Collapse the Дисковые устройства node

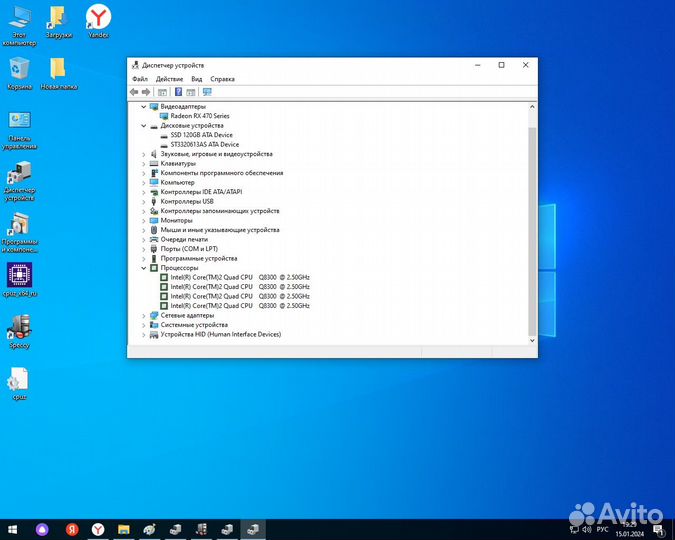pyautogui.click(x=144, y=125)
